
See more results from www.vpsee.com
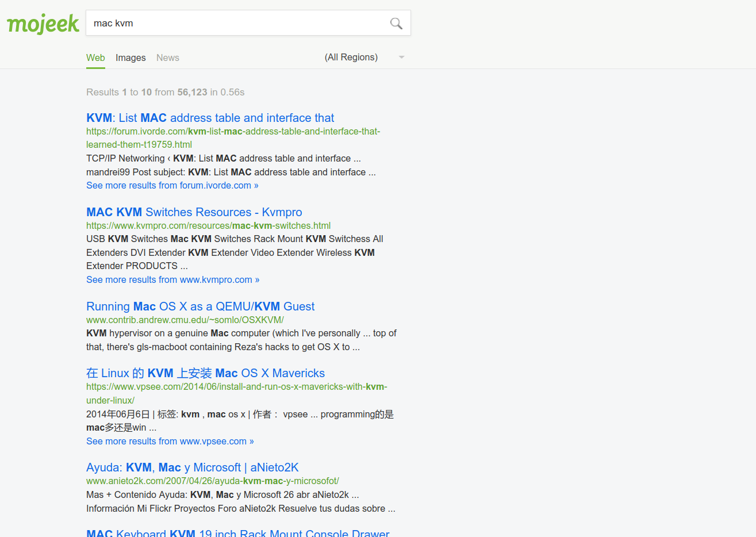click(170, 441)
